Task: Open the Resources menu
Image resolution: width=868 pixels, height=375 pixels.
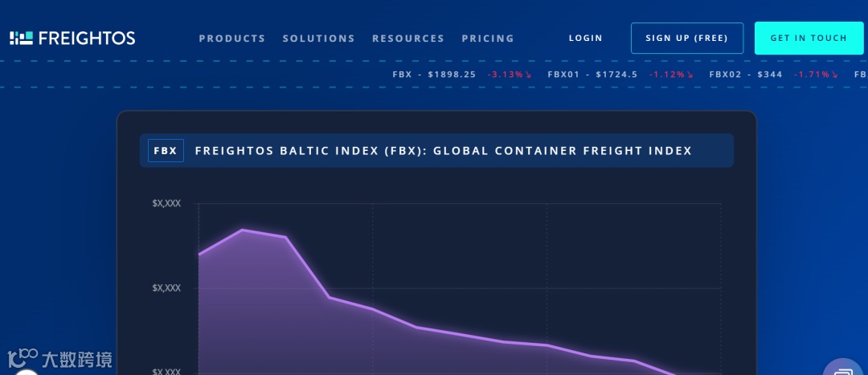Action: click(408, 39)
